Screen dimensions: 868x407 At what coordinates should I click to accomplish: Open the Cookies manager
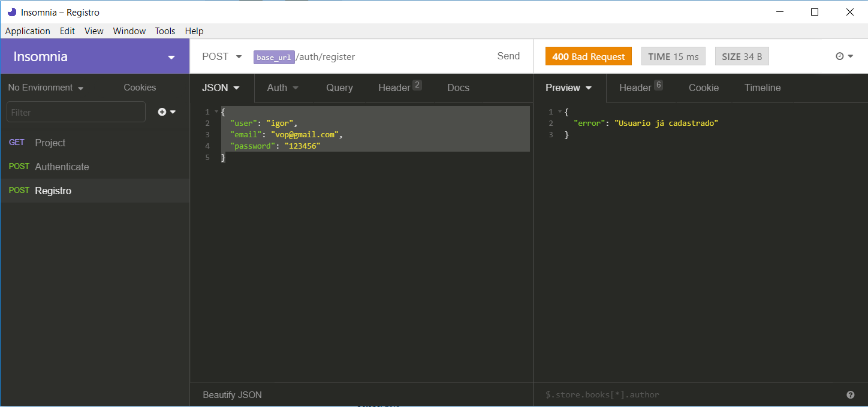140,88
